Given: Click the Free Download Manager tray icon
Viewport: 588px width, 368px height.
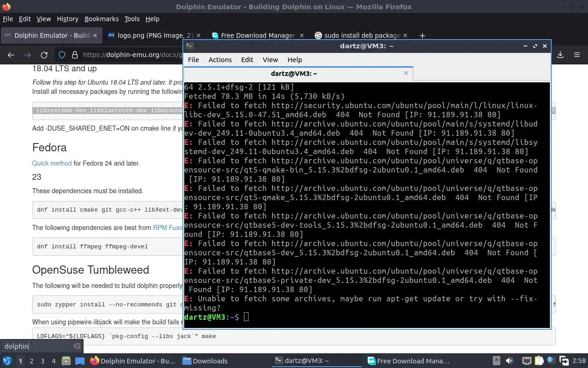Looking at the screenshot, I should pyautogui.click(x=564, y=361).
